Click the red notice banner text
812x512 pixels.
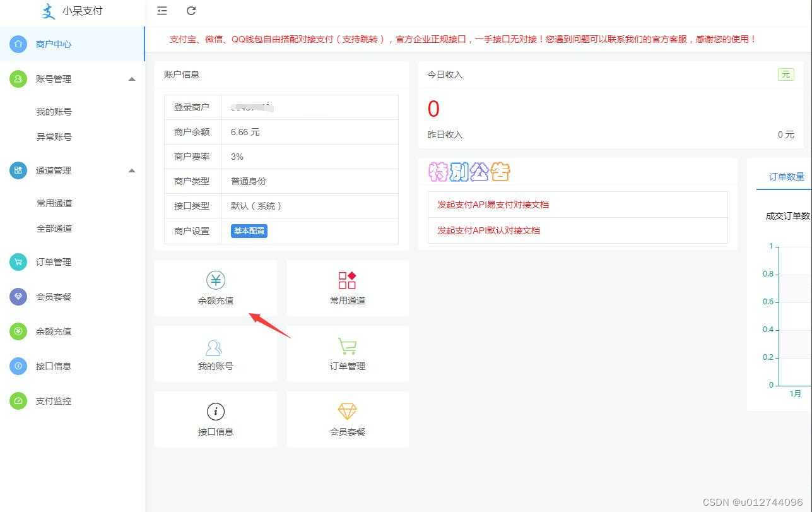[462, 39]
